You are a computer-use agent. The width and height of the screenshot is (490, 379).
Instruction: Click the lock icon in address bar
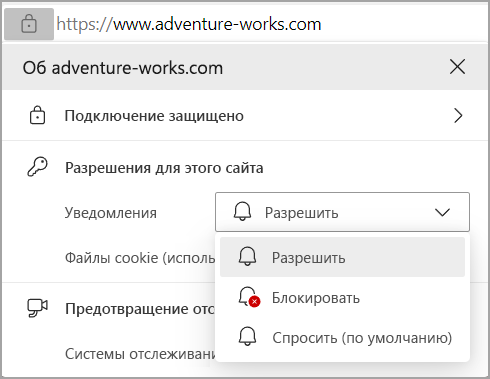(x=29, y=24)
